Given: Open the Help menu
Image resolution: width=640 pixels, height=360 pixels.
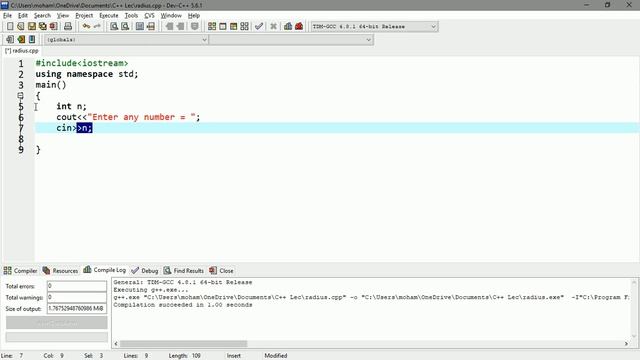Looking at the screenshot, I should tap(194, 16).
